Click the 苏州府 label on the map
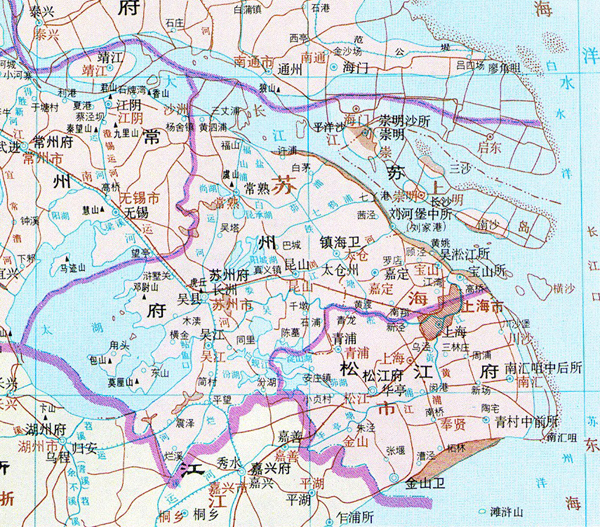The image size is (600, 527). point(229,275)
